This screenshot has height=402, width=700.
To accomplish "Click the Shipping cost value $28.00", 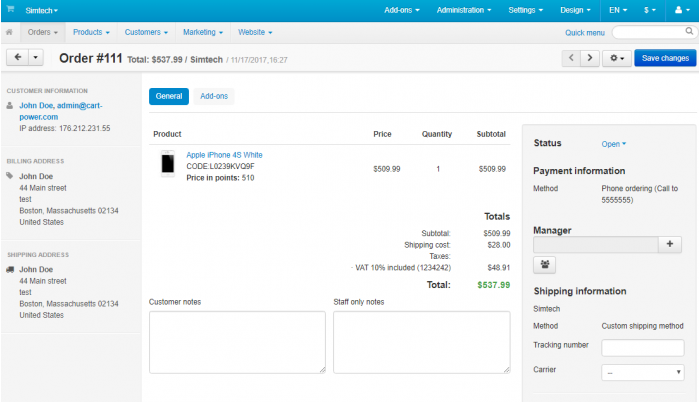I will 499,245.
